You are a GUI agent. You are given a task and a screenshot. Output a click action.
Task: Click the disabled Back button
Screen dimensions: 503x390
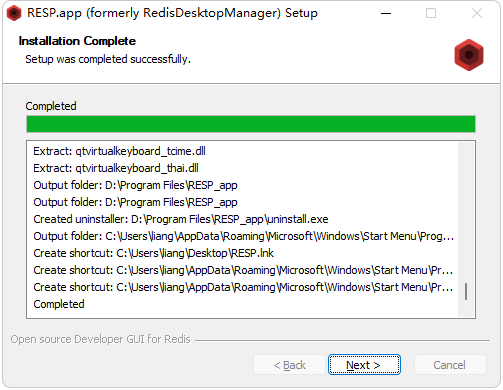click(x=289, y=365)
